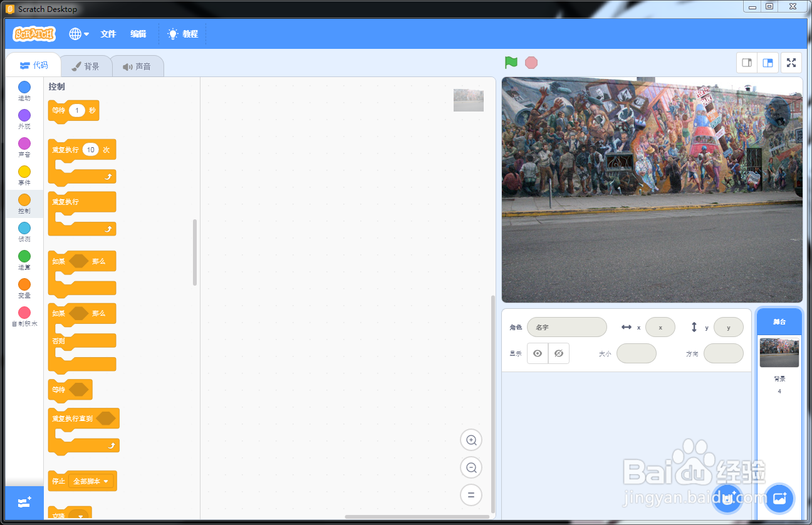Open the language globe menu

79,34
